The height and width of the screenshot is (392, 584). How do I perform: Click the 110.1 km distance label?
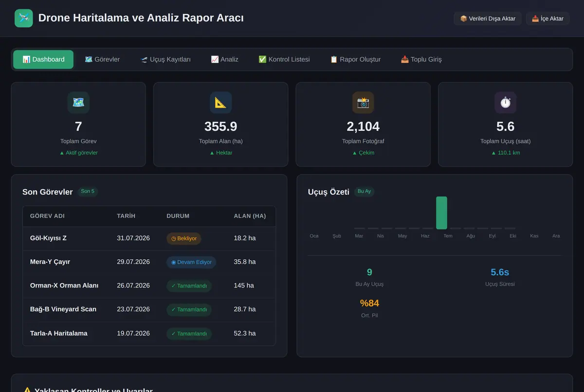pos(506,153)
